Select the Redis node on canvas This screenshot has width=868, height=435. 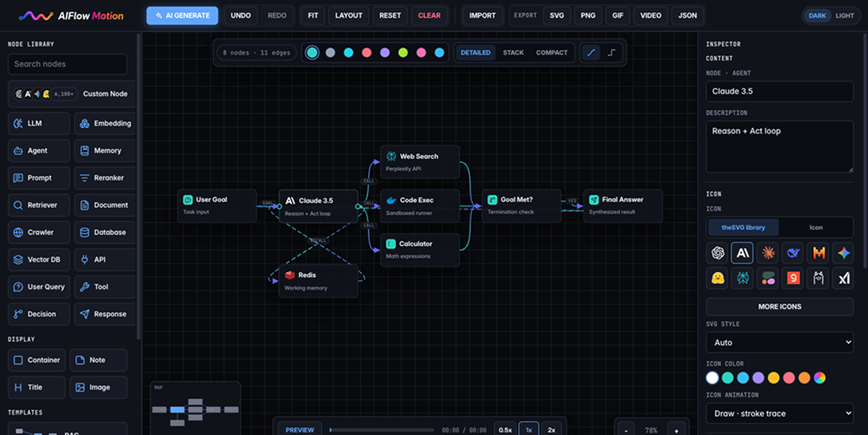[318, 281]
